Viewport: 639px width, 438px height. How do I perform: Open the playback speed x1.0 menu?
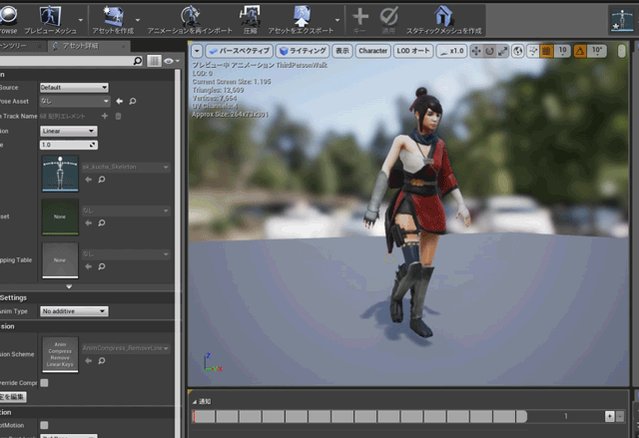(x=452, y=51)
